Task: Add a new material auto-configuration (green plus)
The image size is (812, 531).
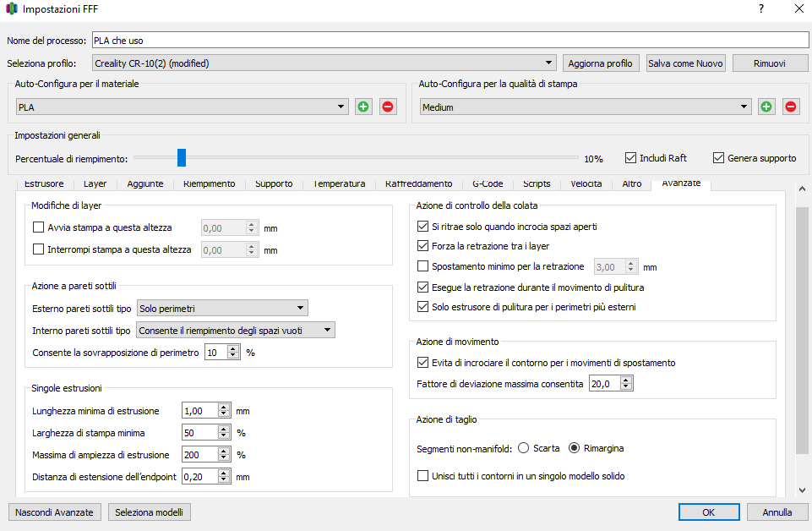Action: tap(363, 107)
